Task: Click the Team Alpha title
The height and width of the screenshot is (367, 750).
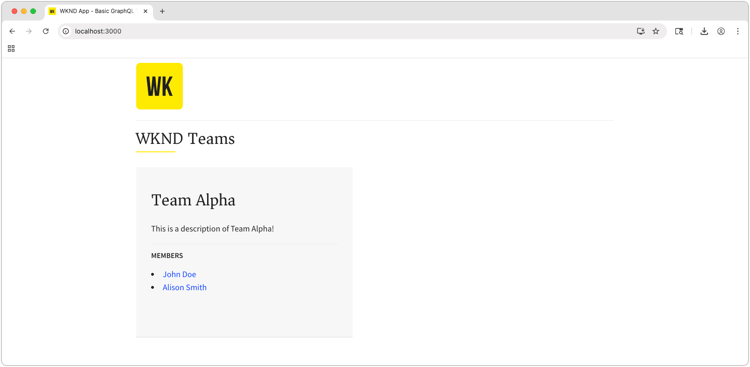Action: [193, 200]
